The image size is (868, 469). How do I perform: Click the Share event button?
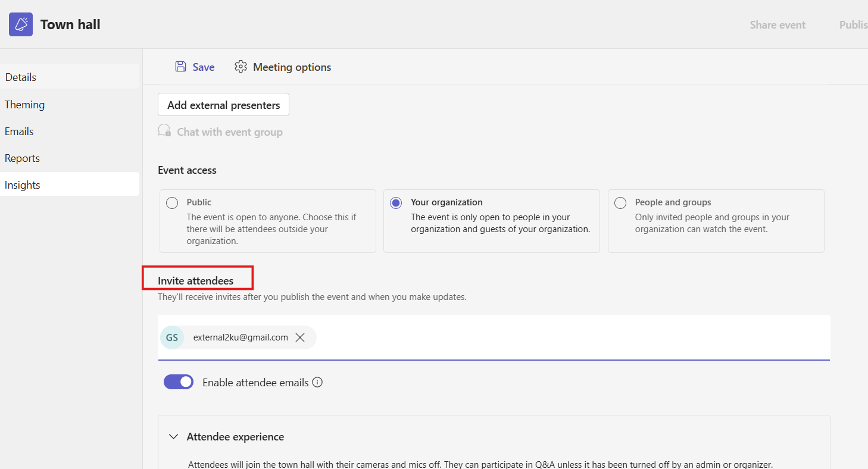point(778,25)
